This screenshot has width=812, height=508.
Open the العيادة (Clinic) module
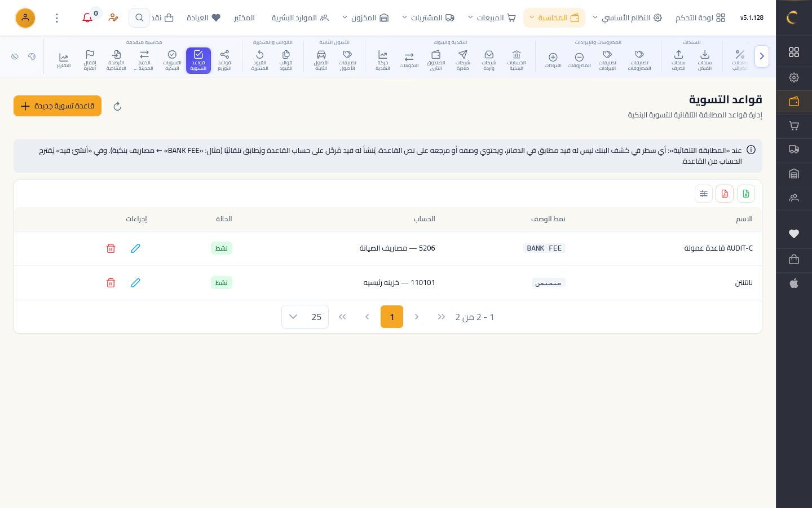click(204, 18)
